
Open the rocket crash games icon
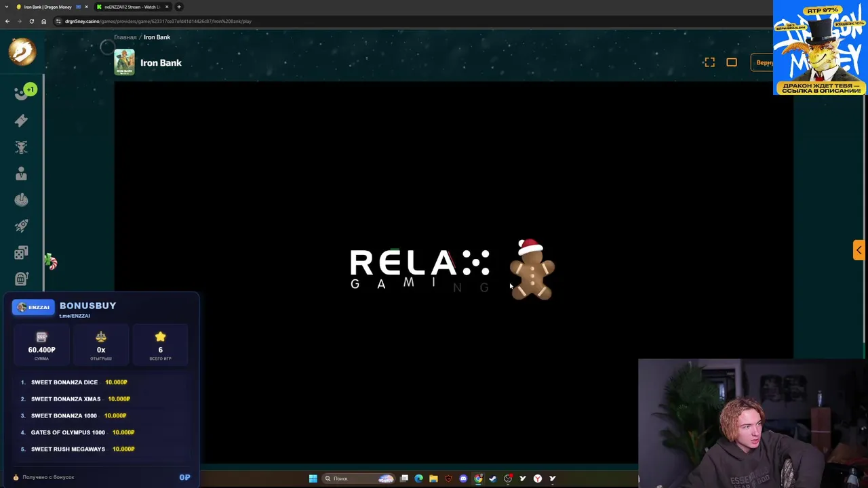point(21,226)
